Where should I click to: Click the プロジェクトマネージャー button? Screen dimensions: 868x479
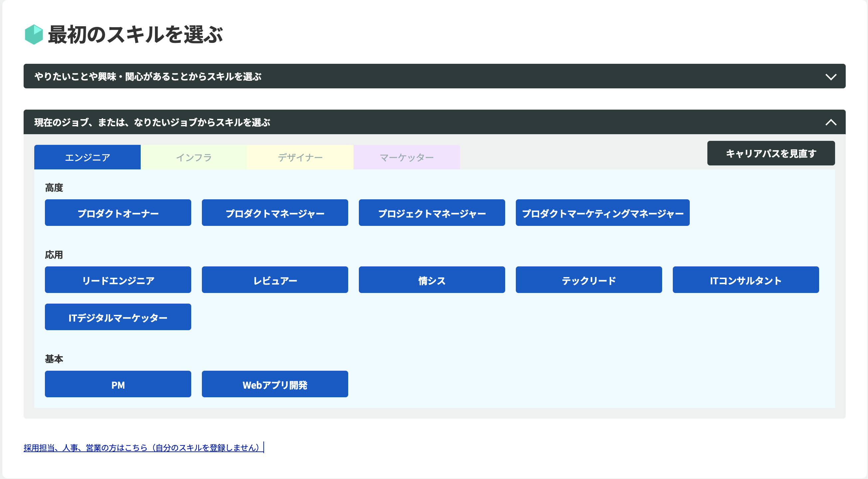(432, 213)
